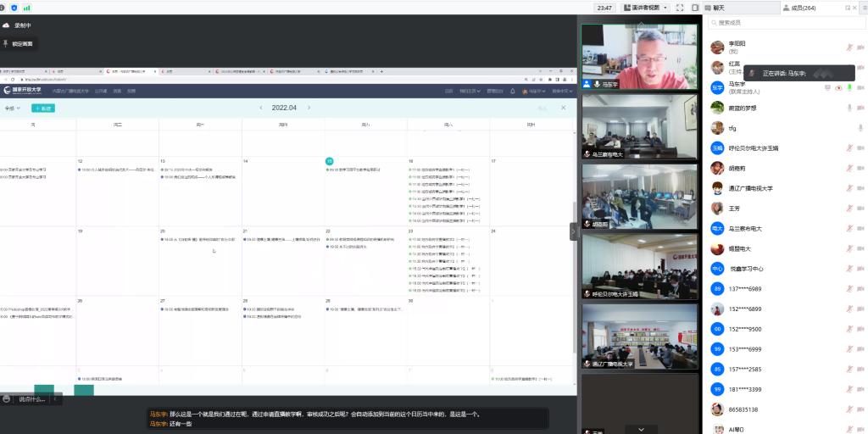Open 内蒙古广播电视大学 in the shared page navigation

point(70,91)
